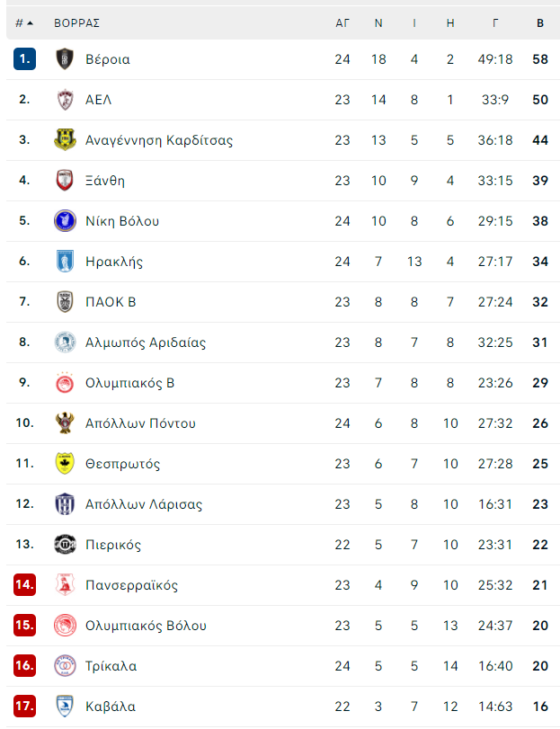This screenshot has height=729, width=560.
Task: Click the Καβάλα shield logo
Action: pos(65,707)
